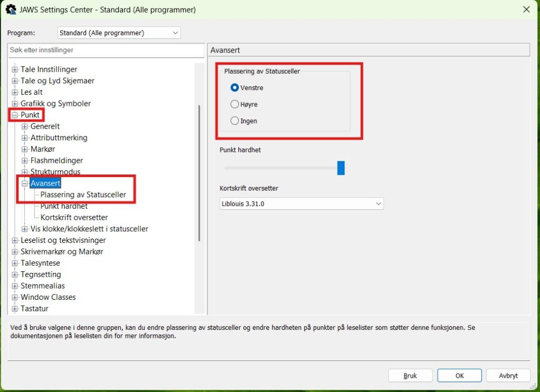Close the JAWS Settings Center window

tap(526, 9)
